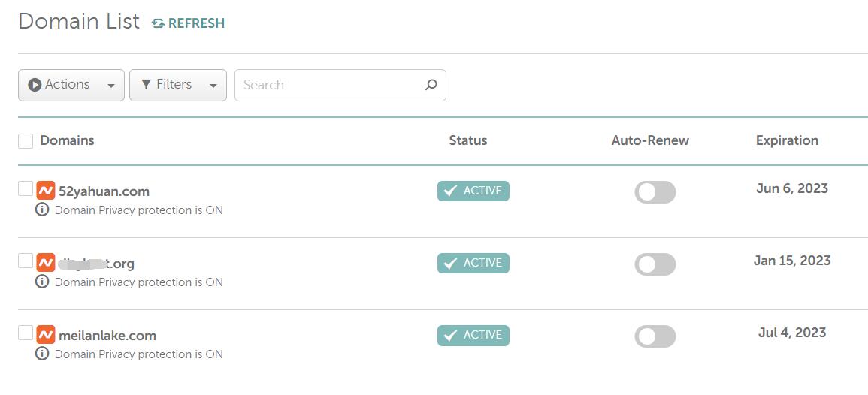Tick the checkbox for 52yahuan.com
Screen dimensions: 868x395
(26, 188)
